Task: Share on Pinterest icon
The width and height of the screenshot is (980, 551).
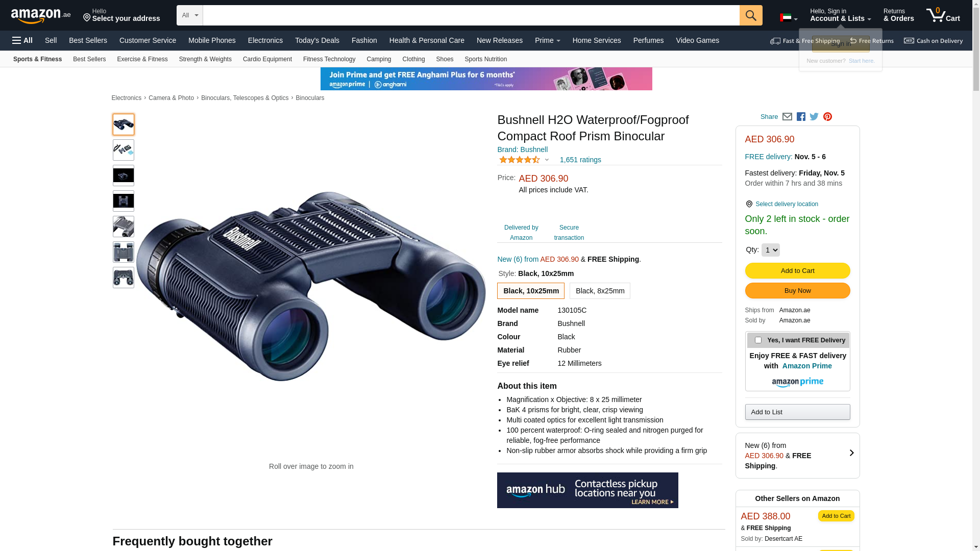Action: [x=827, y=117]
